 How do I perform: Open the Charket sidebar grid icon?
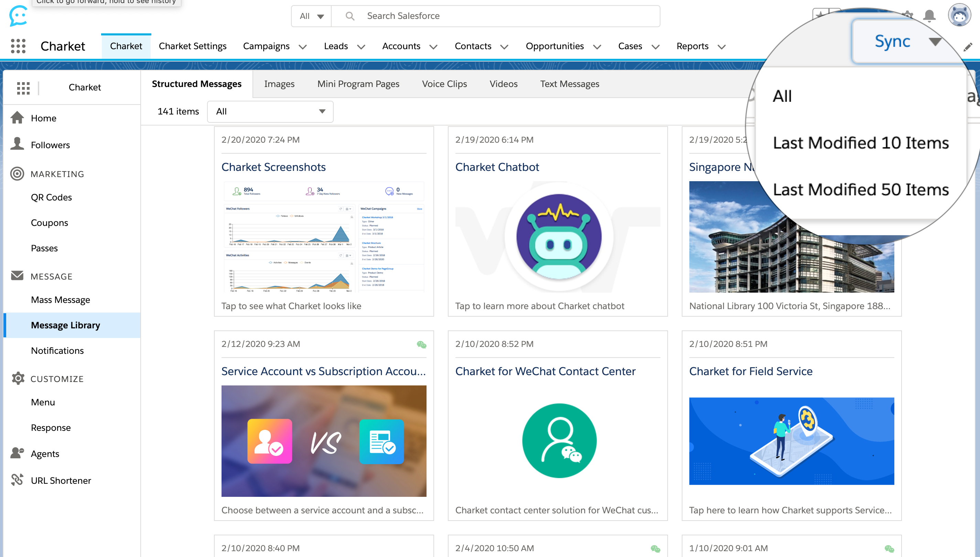coord(23,88)
